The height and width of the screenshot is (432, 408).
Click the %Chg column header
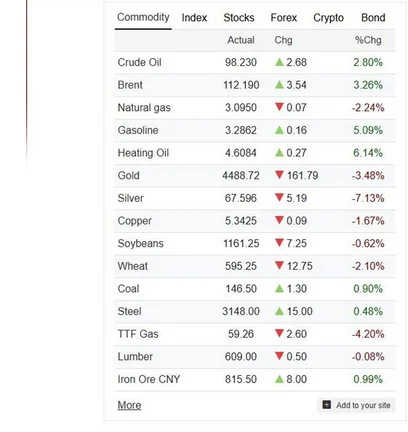click(368, 40)
